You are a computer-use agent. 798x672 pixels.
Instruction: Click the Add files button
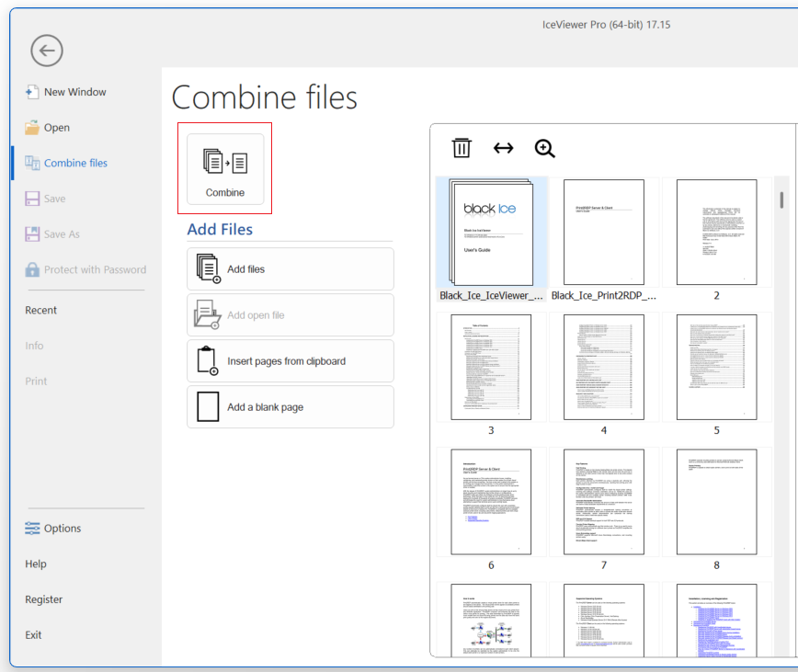tap(291, 269)
